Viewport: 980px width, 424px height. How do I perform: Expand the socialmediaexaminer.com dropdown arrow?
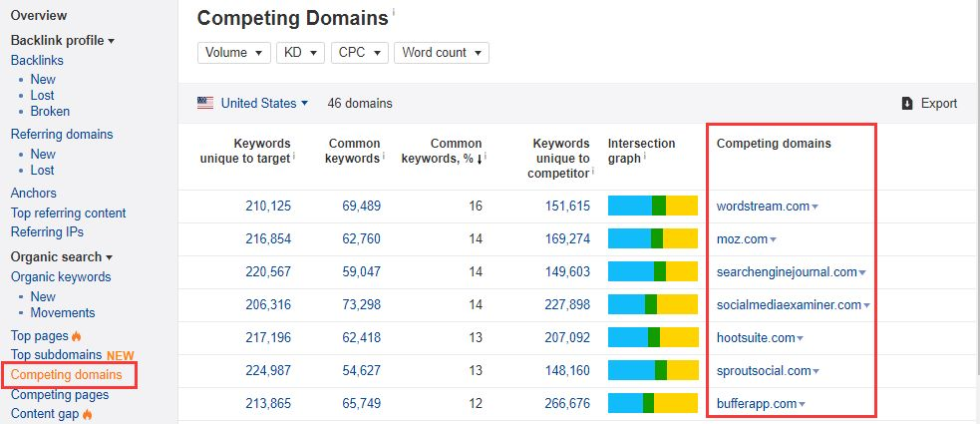click(x=867, y=306)
